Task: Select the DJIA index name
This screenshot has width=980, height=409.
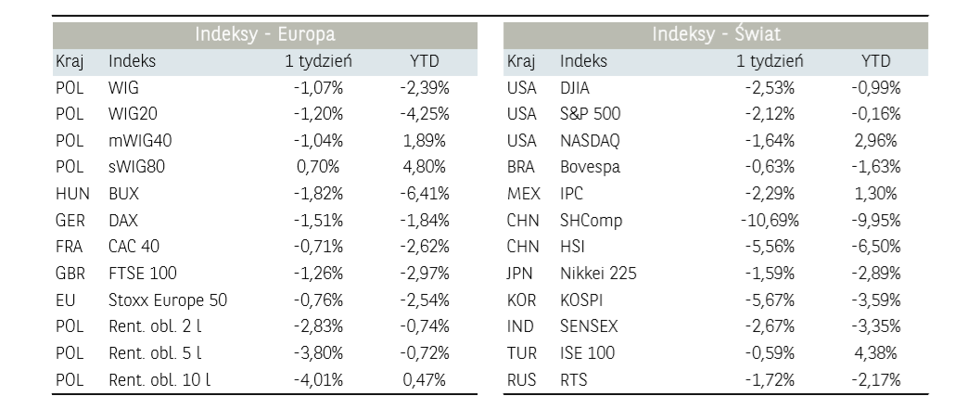Action: tap(575, 88)
